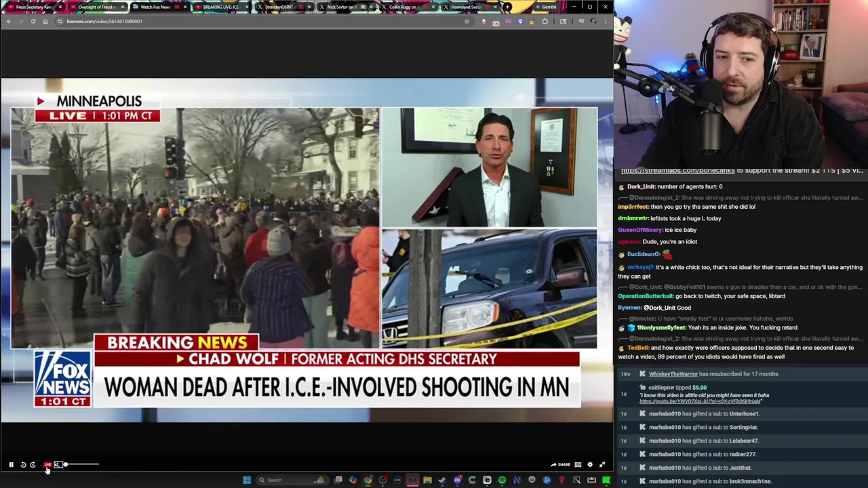Go to the browser home page

click(45, 21)
